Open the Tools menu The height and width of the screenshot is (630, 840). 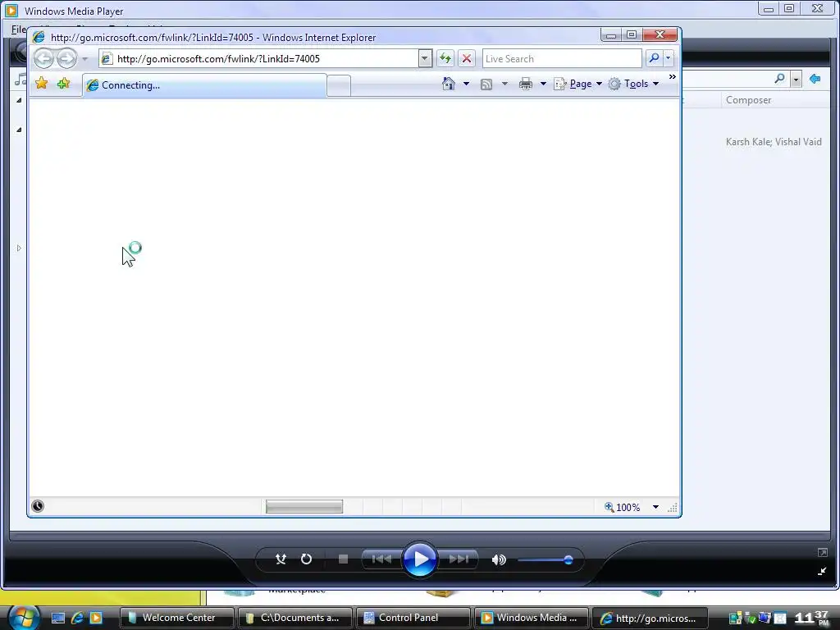coord(634,84)
